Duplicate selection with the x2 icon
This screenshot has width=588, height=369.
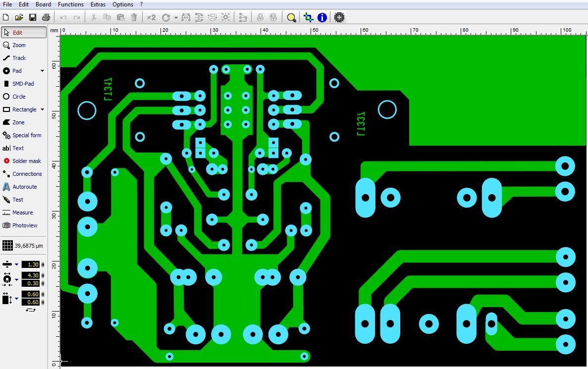tap(151, 17)
